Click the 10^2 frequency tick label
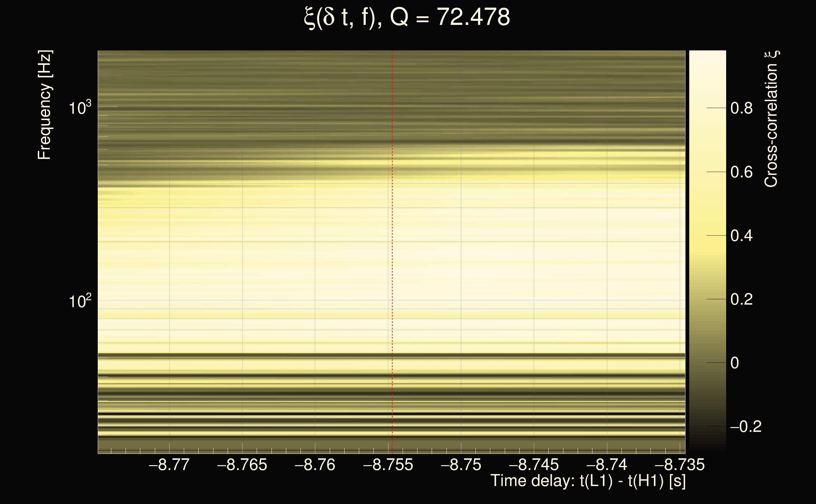The width and height of the screenshot is (816, 504). click(x=80, y=301)
